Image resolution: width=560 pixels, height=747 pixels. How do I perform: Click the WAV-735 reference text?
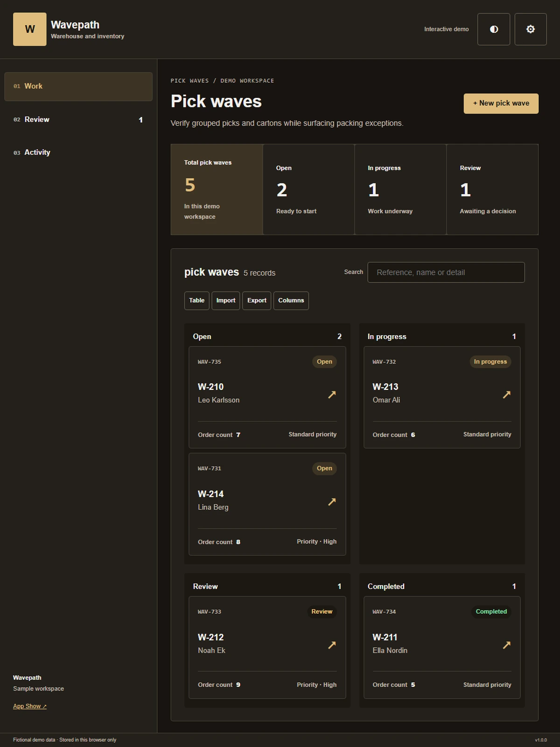[x=210, y=362]
